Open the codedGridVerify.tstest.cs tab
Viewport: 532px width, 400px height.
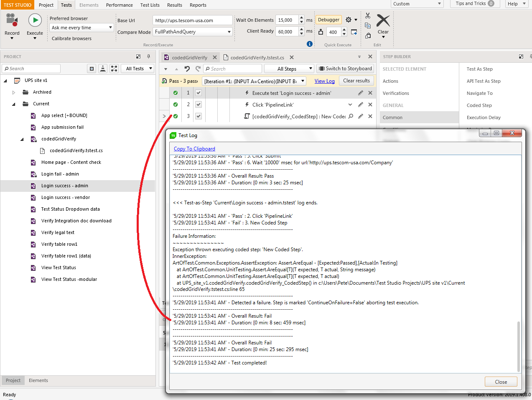[x=257, y=58]
